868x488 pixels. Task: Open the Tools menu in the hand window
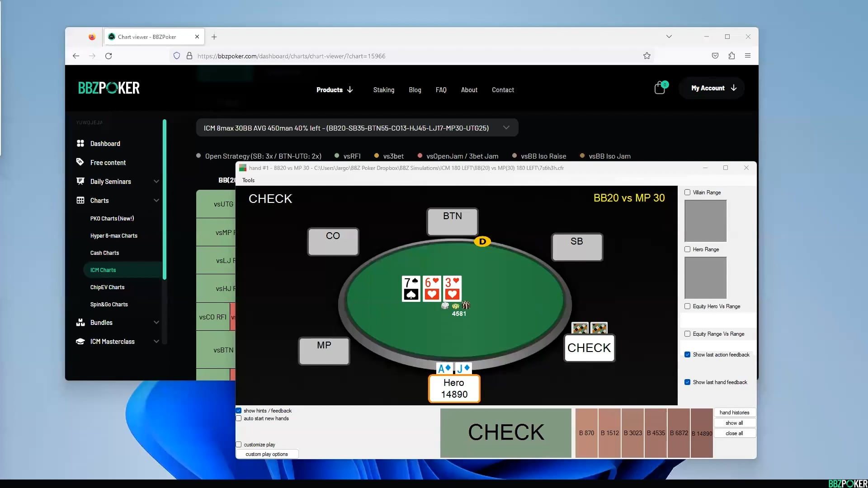[x=248, y=180]
